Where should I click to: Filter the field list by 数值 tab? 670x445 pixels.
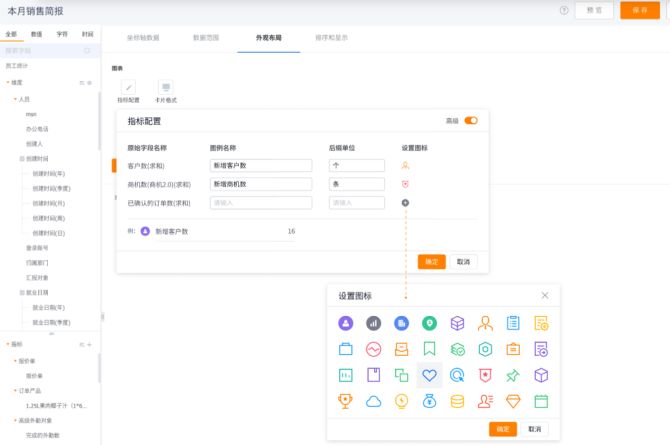36,33
